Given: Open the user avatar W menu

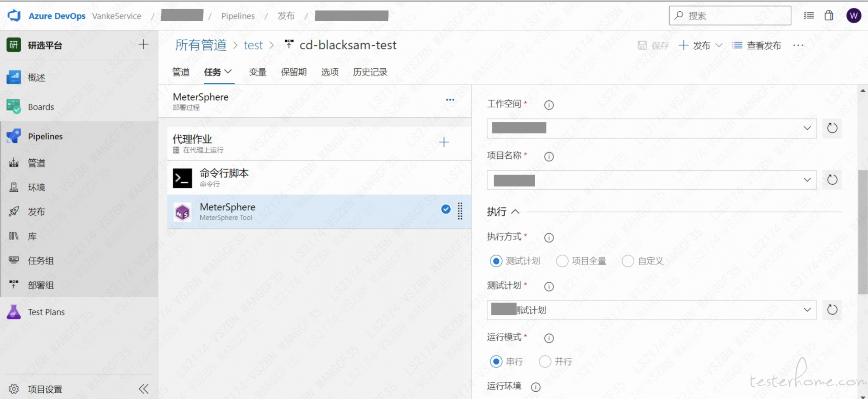Looking at the screenshot, I should [854, 16].
